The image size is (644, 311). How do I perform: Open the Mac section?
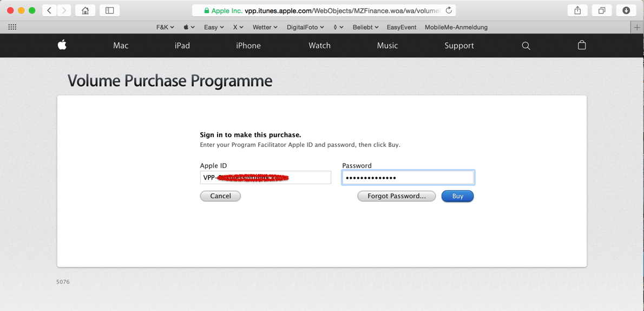coord(121,46)
